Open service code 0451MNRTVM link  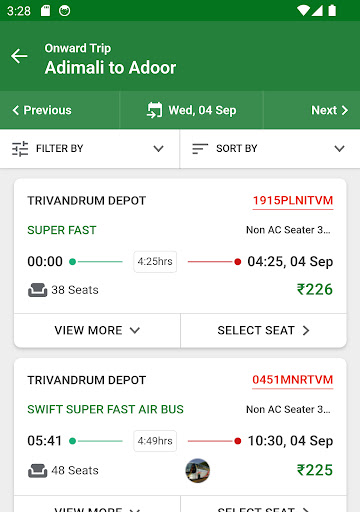click(293, 380)
